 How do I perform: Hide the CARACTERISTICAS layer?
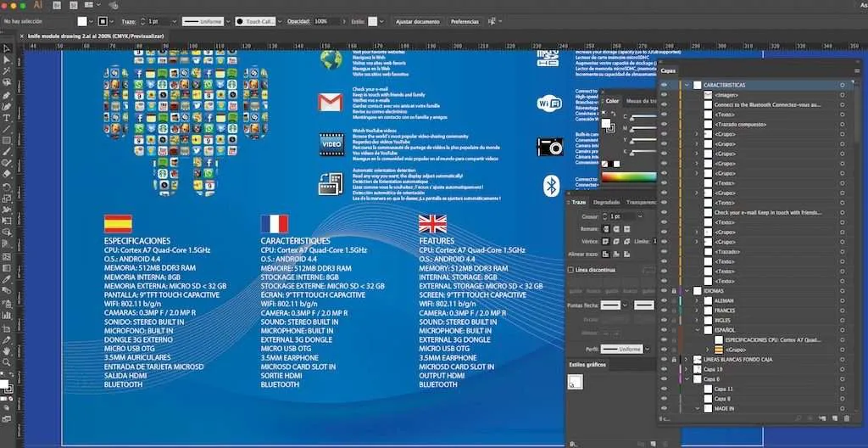click(665, 86)
